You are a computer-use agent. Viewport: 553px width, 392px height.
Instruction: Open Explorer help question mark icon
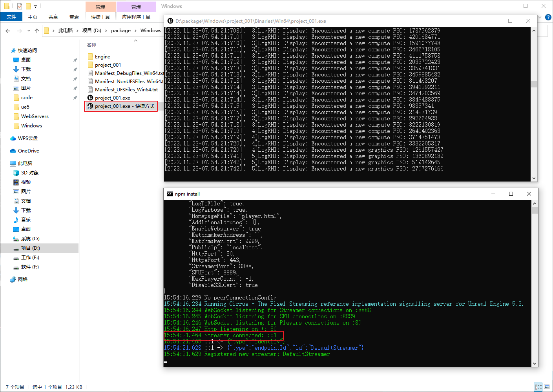[548, 17]
